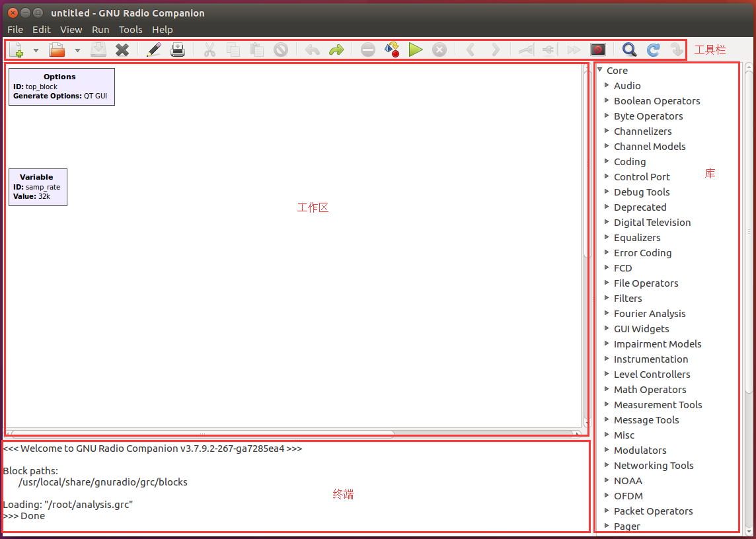The image size is (756, 539).
Task: Generate the flow graph
Action: coord(392,50)
